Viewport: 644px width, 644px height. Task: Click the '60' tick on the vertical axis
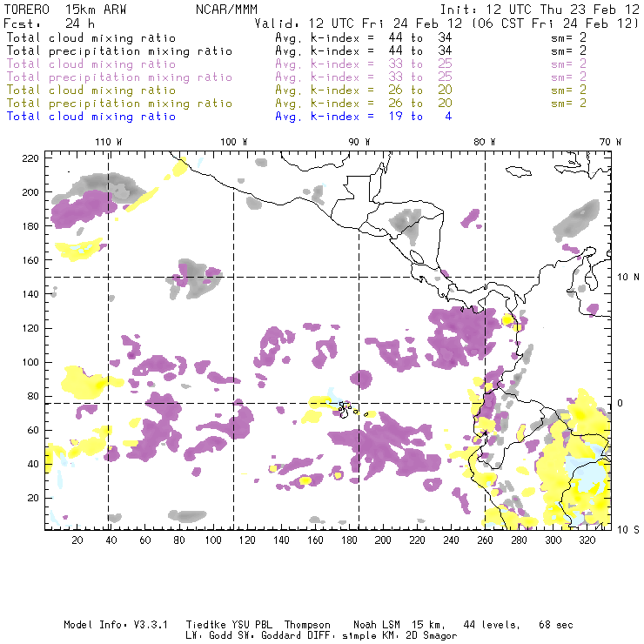pyautogui.click(x=33, y=430)
